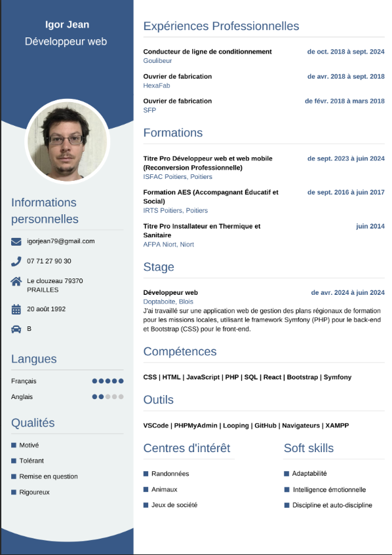This screenshot has height=555, width=392.
Task: Click the Informations personnelles heading
Action: (45, 210)
